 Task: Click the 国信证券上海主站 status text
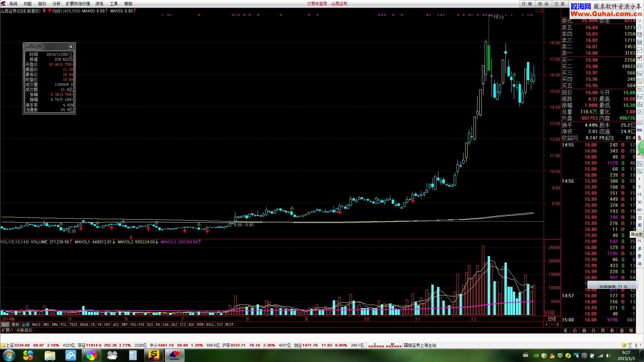pos(420,345)
